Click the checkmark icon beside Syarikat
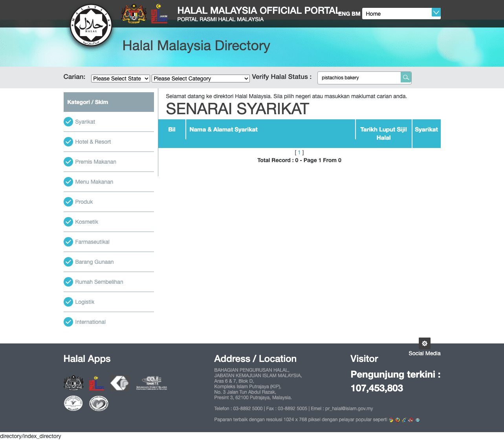The image size is (504, 440). click(x=68, y=122)
